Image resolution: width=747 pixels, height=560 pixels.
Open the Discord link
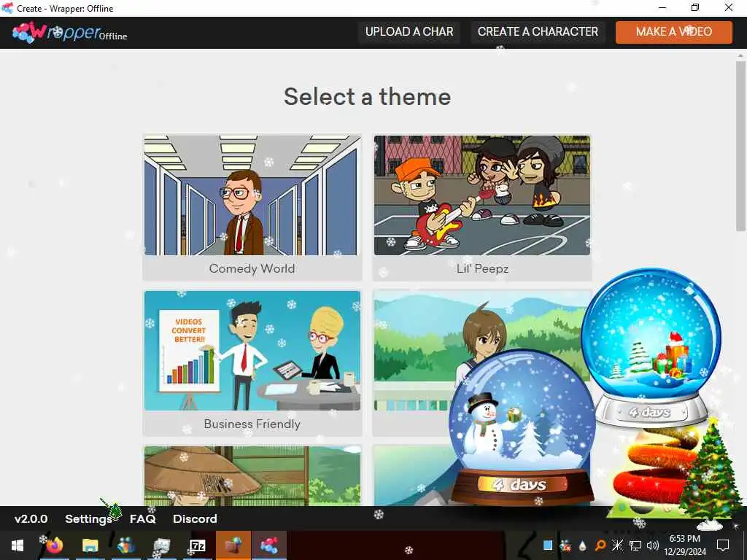(x=195, y=518)
